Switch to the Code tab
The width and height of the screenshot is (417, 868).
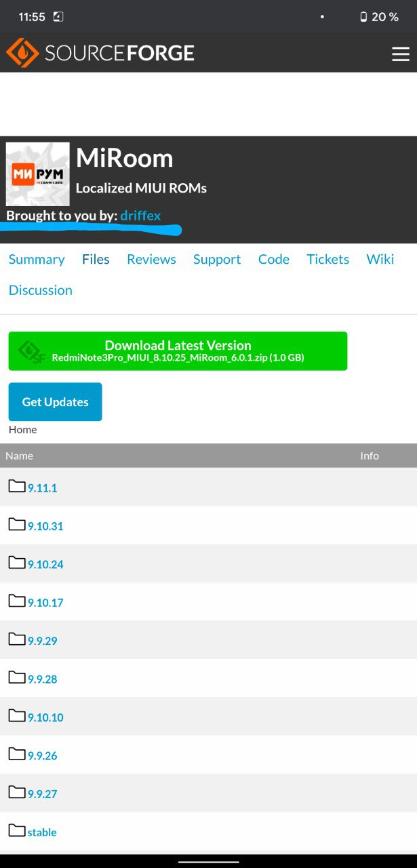pyautogui.click(x=274, y=259)
